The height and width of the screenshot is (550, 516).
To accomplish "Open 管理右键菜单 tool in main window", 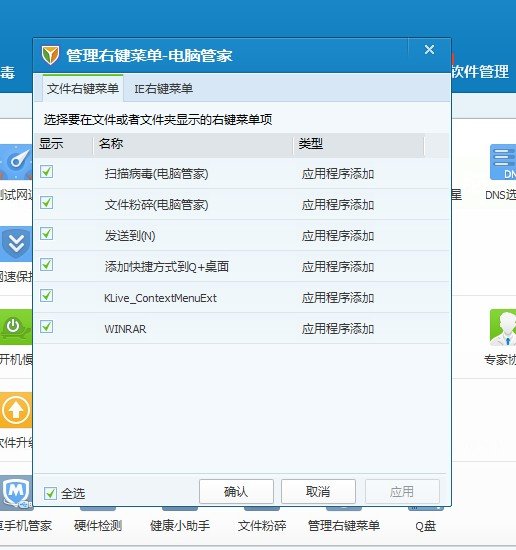I will (x=344, y=525).
